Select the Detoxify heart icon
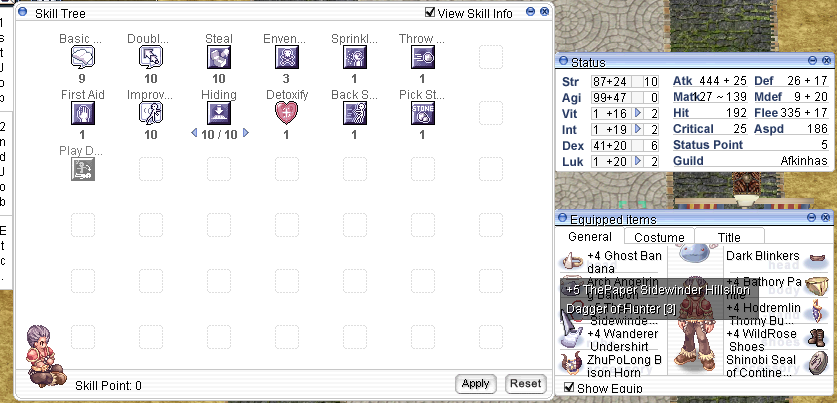The image size is (837, 403). [287, 113]
